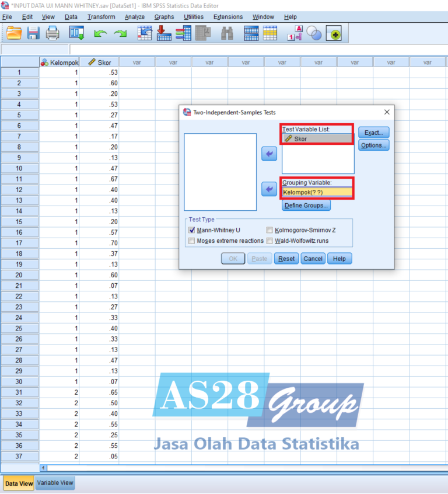Click the Save floppy disk icon
This screenshot has width=448, height=494.
pyautogui.click(x=33, y=34)
